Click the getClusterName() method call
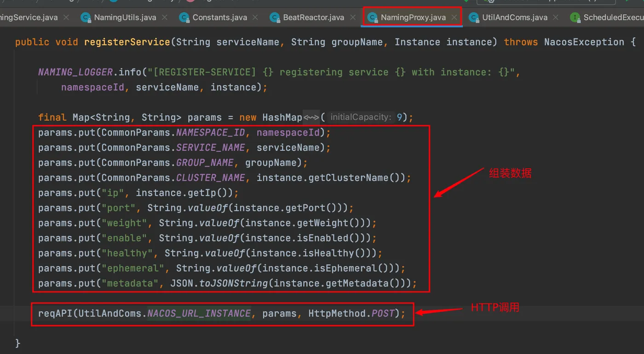Screen dimensions: 644x354 click(x=351, y=178)
